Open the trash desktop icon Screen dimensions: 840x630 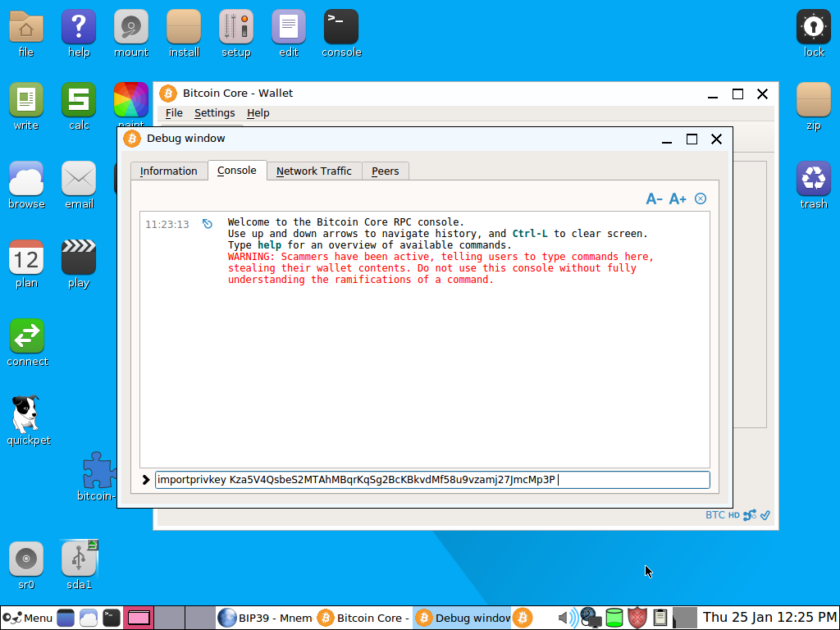pos(814,185)
